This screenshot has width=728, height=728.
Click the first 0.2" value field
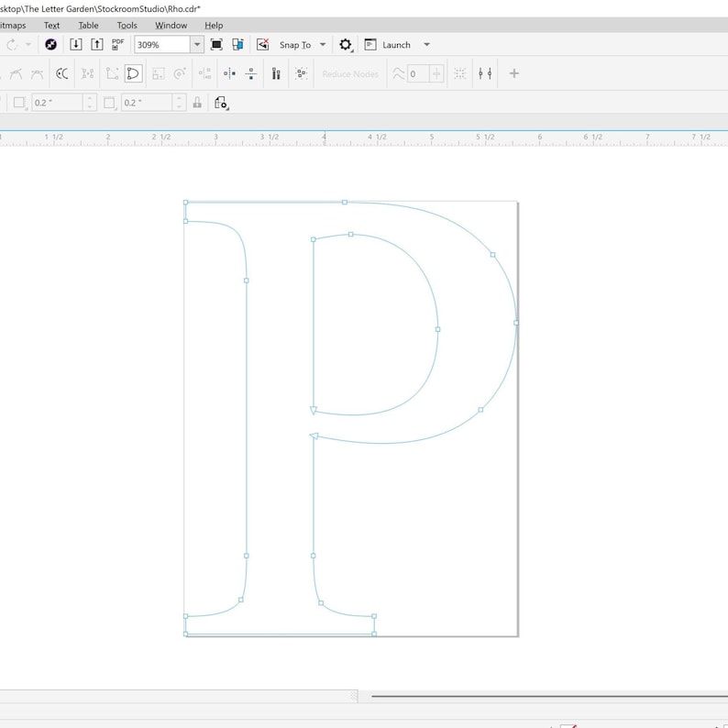point(58,103)
